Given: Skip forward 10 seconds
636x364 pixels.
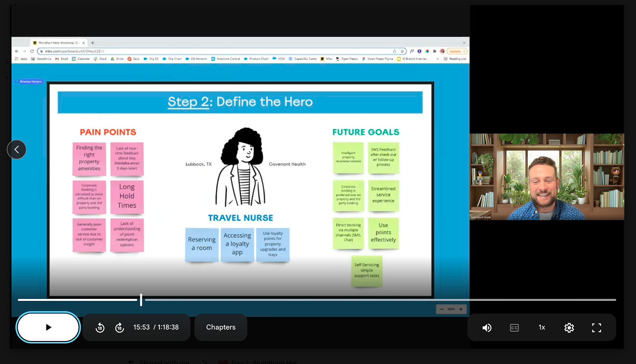Looking at the screenshot, I should pyautogui.click(x=119, y=328).
